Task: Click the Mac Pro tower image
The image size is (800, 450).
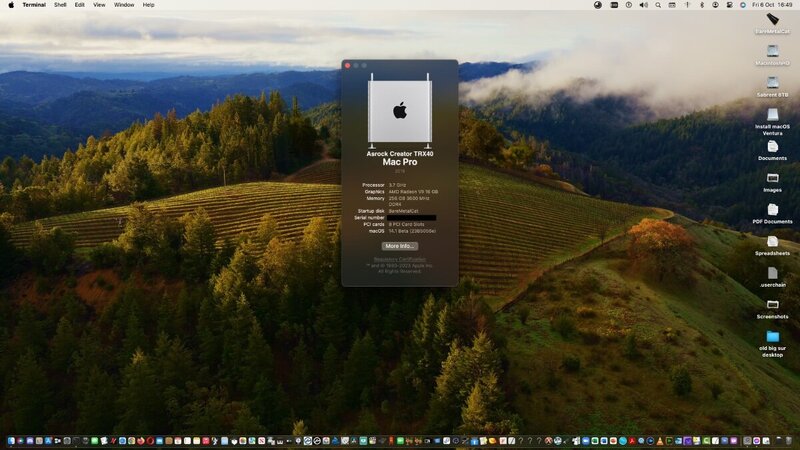Action: (x=400, y=111)
